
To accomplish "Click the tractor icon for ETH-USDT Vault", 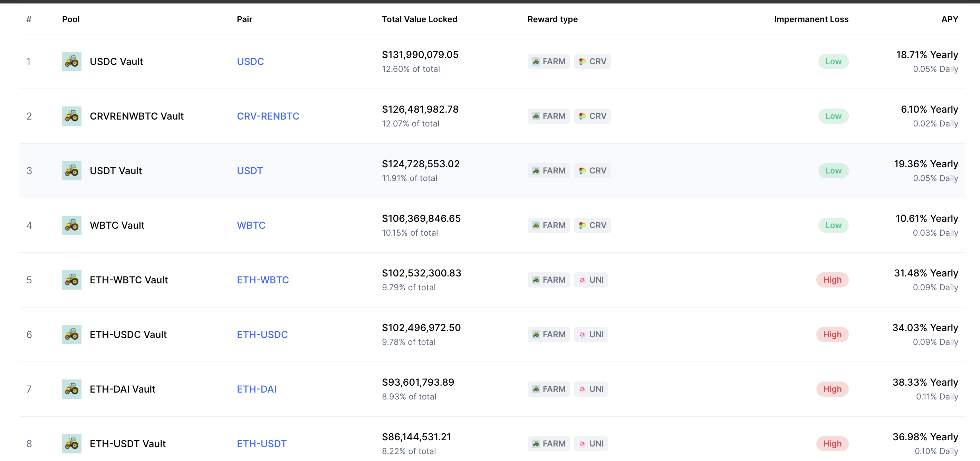I will pos(71,444).
